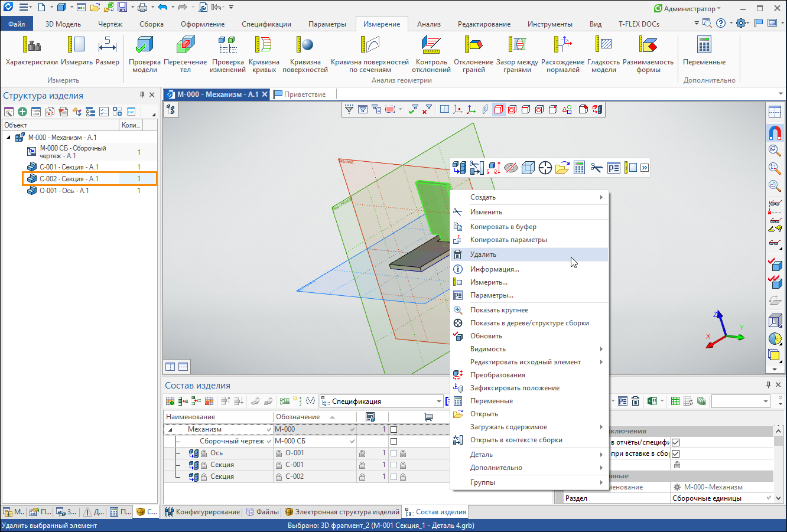787x532 pixels.
Task: Switch to the Конфигурирование bottom tab
Action: click(x=203, y=512)
